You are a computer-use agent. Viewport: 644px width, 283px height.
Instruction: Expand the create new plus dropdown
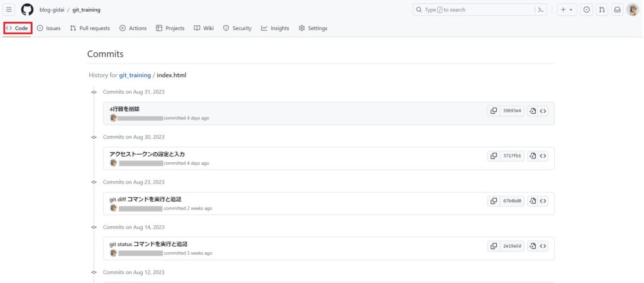[567, 10]
